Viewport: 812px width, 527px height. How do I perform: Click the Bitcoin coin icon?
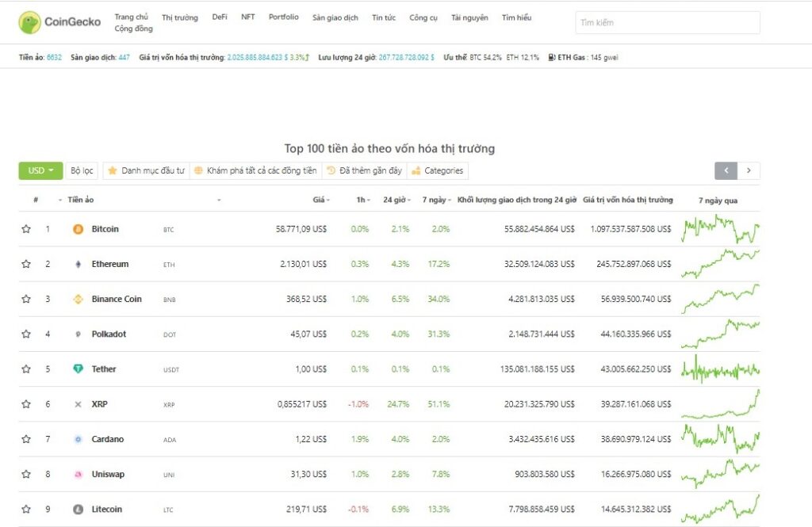coord(79,229)
